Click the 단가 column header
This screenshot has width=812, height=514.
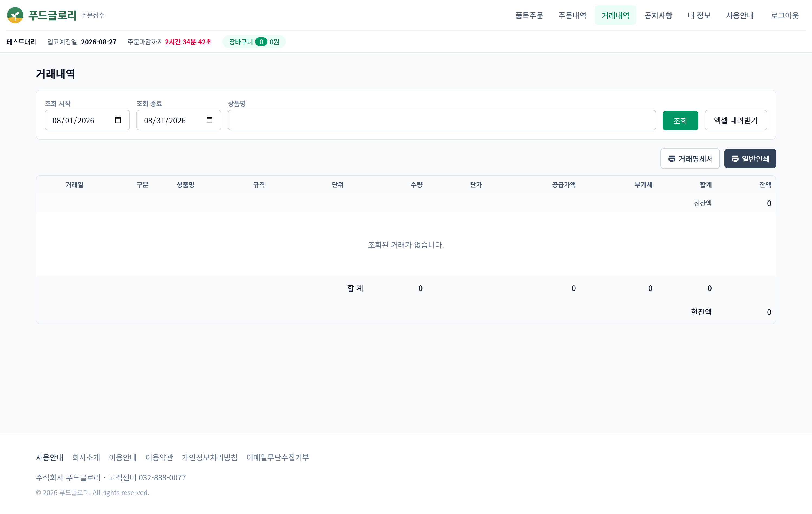(x=476, y=185)
